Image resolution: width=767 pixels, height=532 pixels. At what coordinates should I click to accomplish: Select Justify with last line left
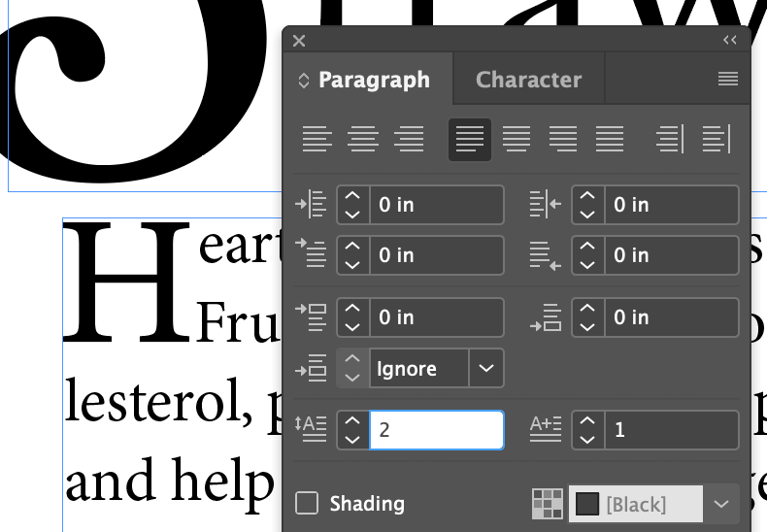470,140
